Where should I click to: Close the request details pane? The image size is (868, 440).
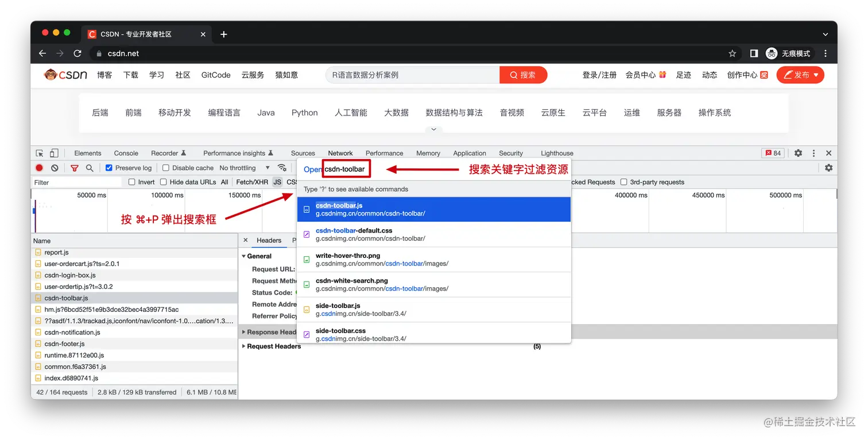(246, 241)
